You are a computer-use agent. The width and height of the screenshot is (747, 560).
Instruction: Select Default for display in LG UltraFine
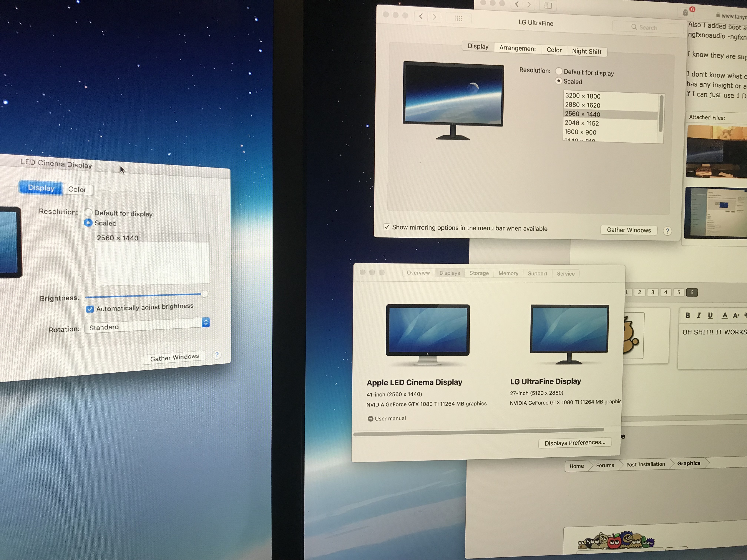coord(559,71)
